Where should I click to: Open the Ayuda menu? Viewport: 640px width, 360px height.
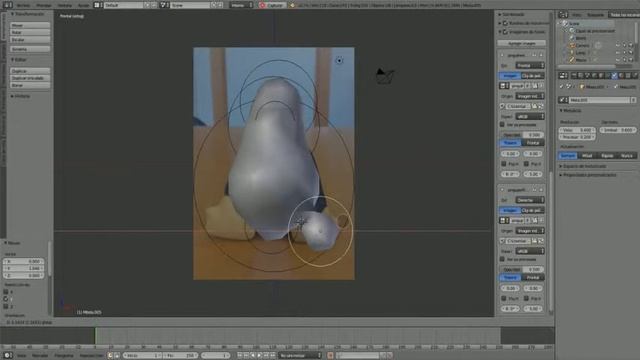(83, 5)
